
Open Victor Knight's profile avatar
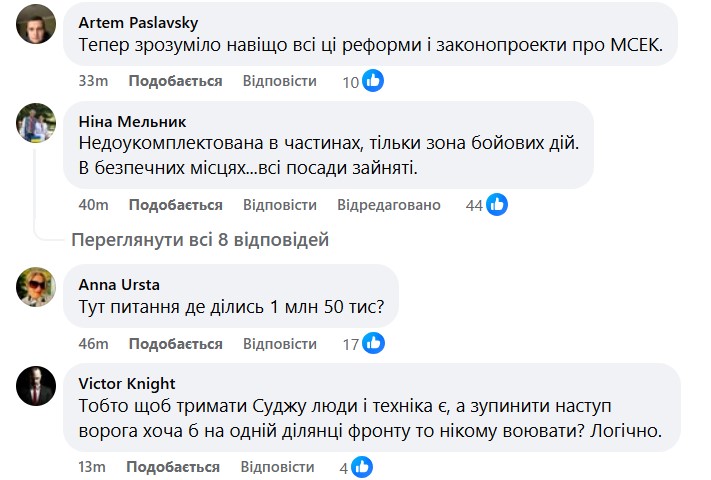(37, 385)
